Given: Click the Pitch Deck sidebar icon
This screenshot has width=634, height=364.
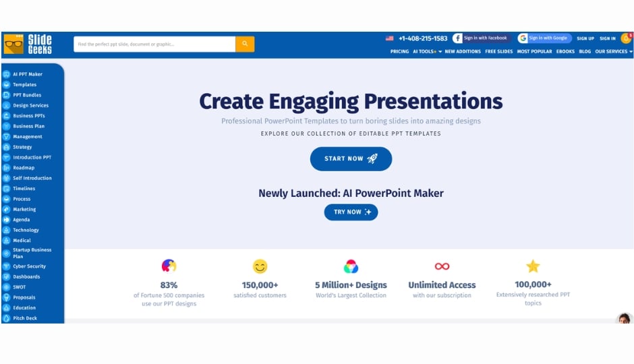Looking at the screenshot, I should (7, 318).
